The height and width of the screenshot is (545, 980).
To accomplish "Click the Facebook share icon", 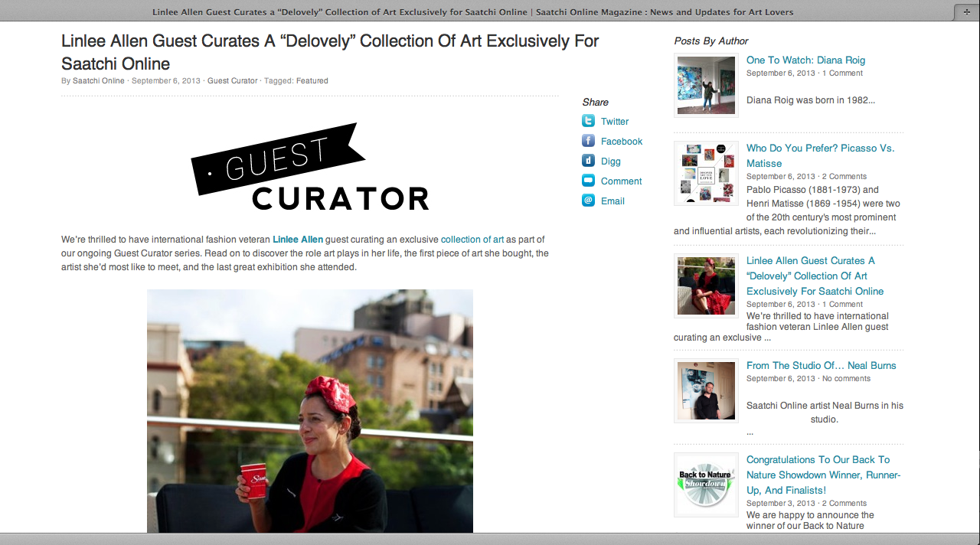I will point(588,141).
